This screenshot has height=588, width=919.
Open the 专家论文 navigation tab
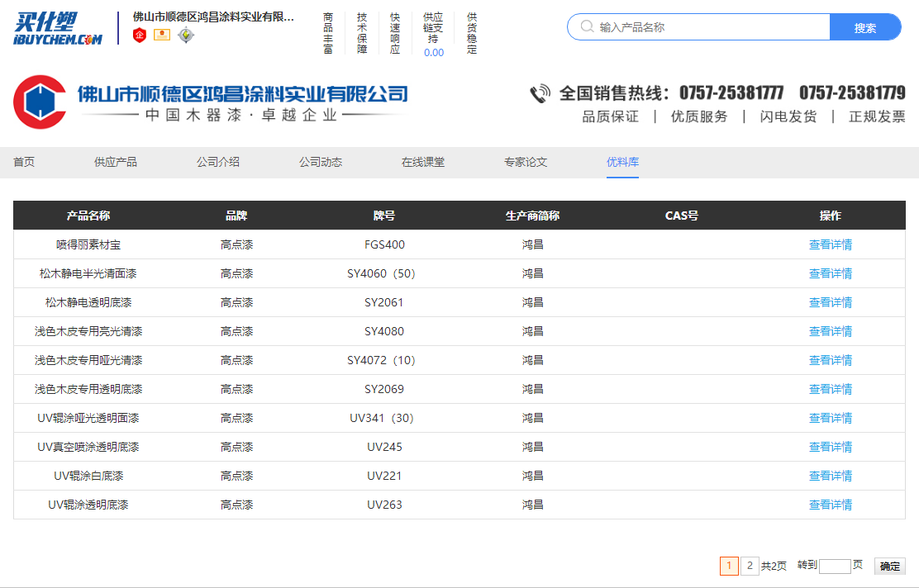point(526,162)
